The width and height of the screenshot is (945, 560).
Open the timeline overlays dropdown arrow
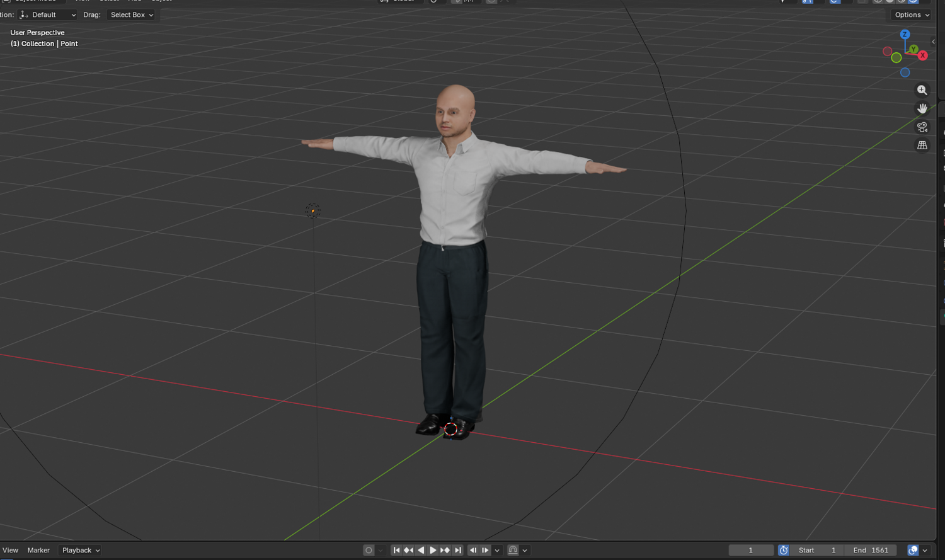925,550
